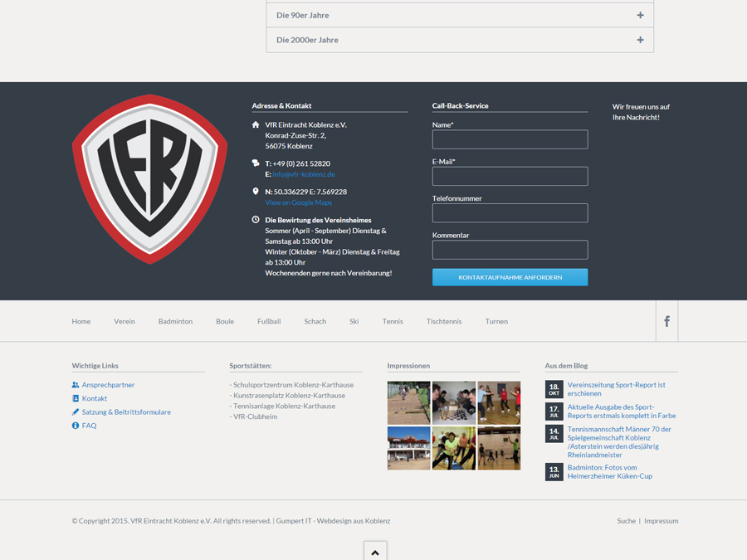Open the View on Google Maps link
747x560 pixels.
pyautogui.click(x=298, y=202)
